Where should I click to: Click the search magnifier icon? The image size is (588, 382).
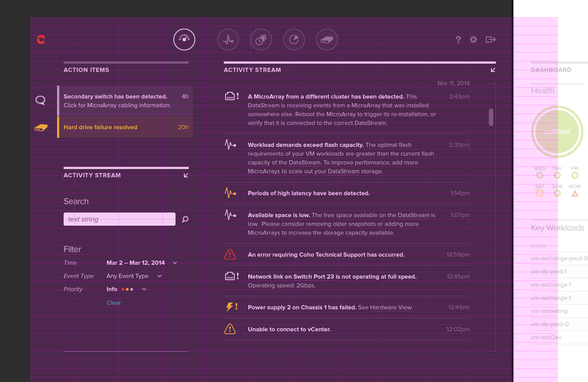tap(185, 219)
